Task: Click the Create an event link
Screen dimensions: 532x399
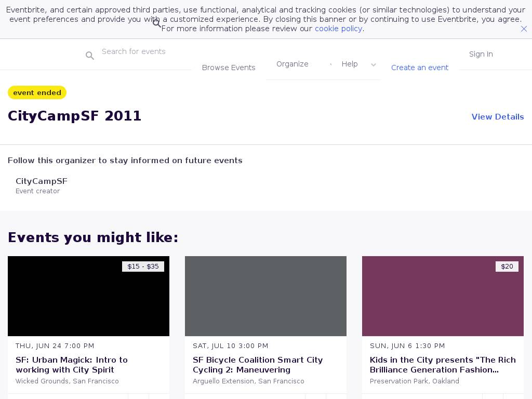Action: click(419, 68)
